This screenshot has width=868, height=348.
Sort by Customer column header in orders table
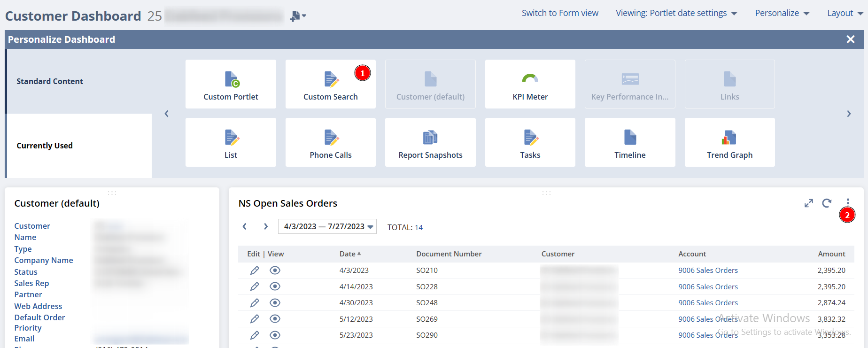558,254
